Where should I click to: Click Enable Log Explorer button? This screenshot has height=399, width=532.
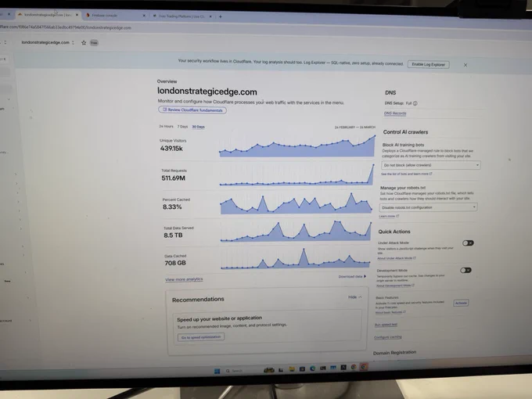pos(429,64)
